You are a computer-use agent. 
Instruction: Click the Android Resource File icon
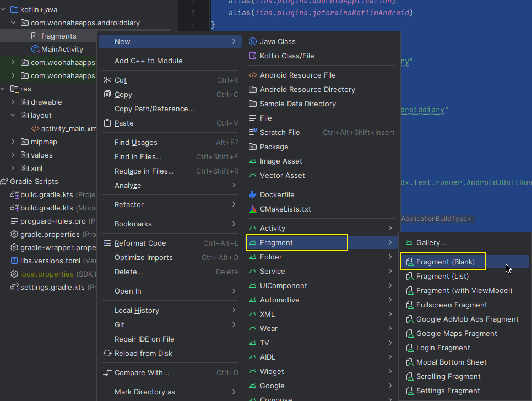tap(253, 75)
